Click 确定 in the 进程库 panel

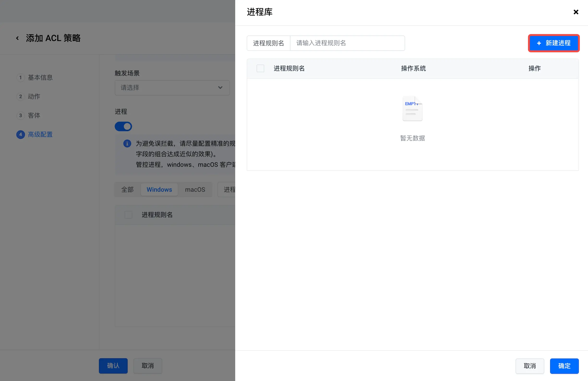tap(564, 366)
